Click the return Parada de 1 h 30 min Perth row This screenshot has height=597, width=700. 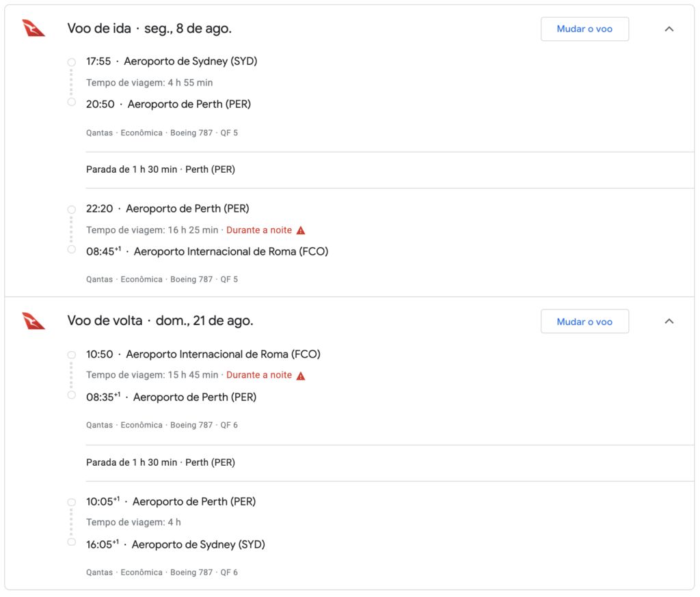[x=390, y=462]
